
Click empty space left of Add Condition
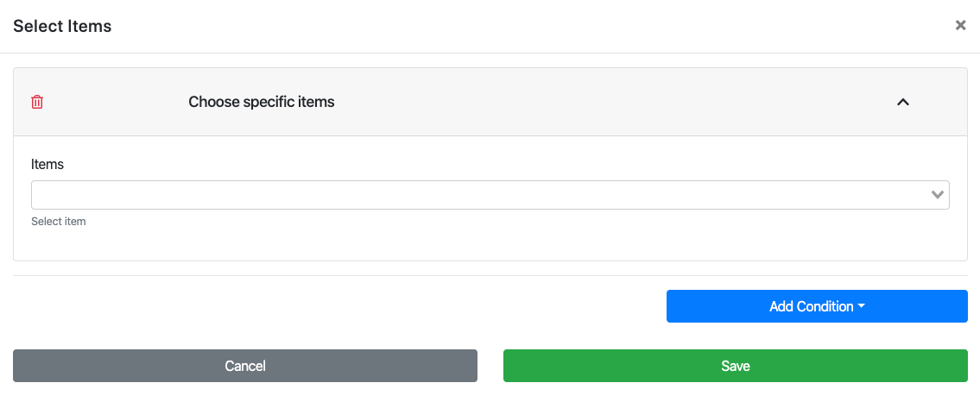[345, 306]
